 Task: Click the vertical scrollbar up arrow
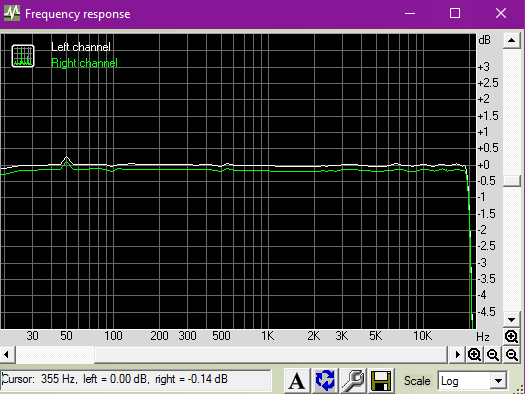pyautogui.click(x=511, y=41)
